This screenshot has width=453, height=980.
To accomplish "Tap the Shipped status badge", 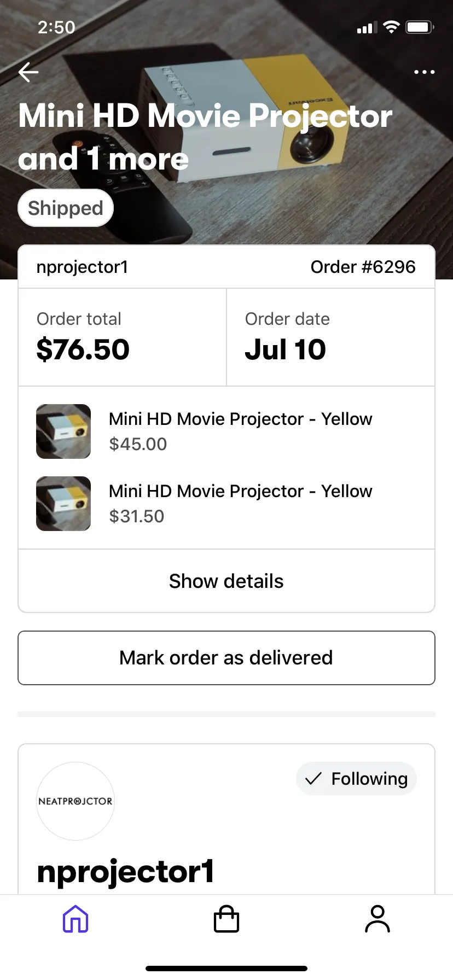I will tap(66, 208).
